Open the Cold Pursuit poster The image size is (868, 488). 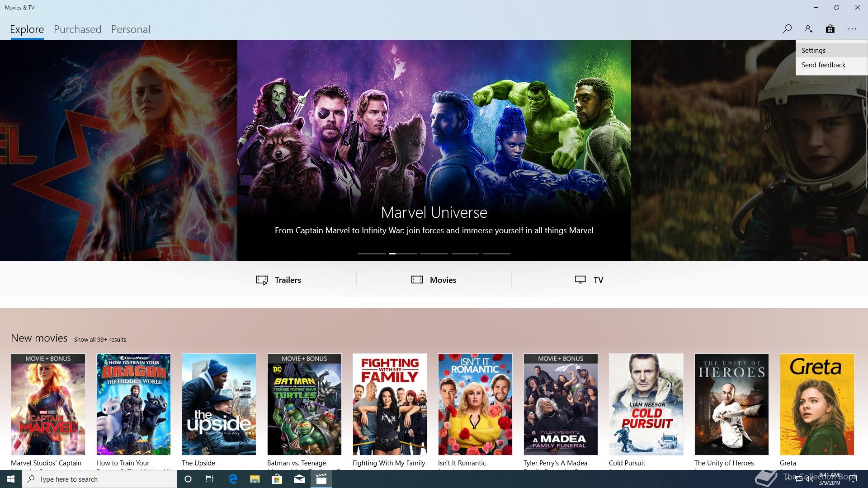(646, 404)
